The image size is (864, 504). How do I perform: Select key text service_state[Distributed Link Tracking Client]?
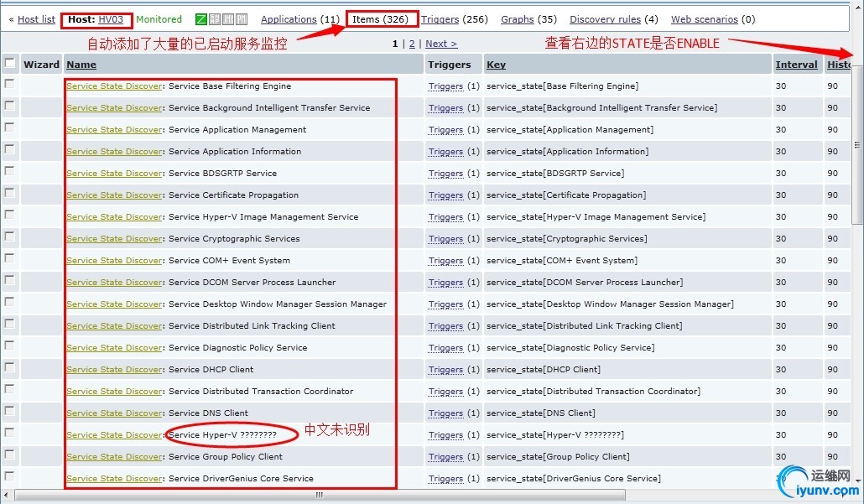click(x=584, y=326)
